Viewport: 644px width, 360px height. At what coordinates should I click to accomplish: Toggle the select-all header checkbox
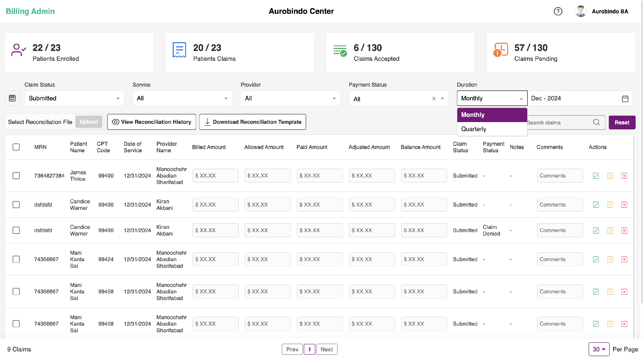16,147
